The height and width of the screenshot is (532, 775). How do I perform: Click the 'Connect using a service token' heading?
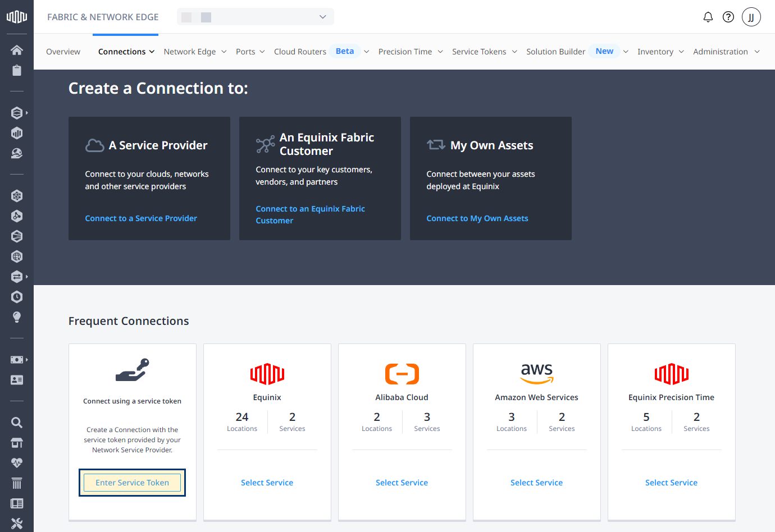coord(133,401)
